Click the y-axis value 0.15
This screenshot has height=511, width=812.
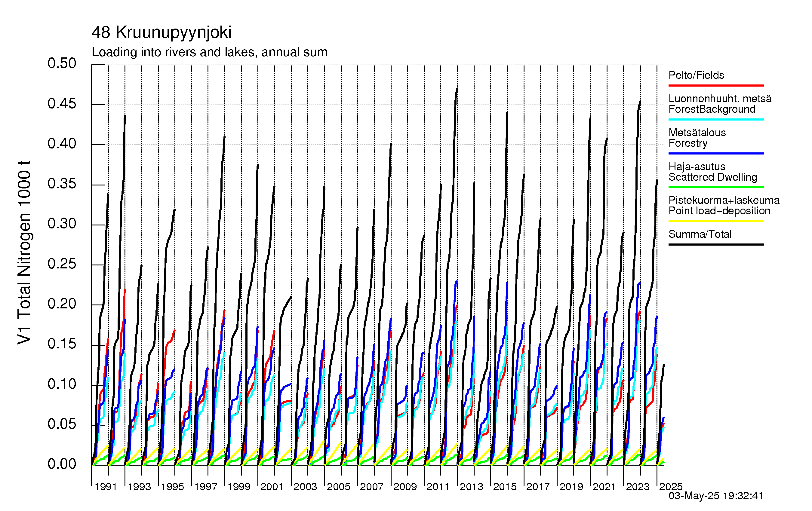click(62, 344)
